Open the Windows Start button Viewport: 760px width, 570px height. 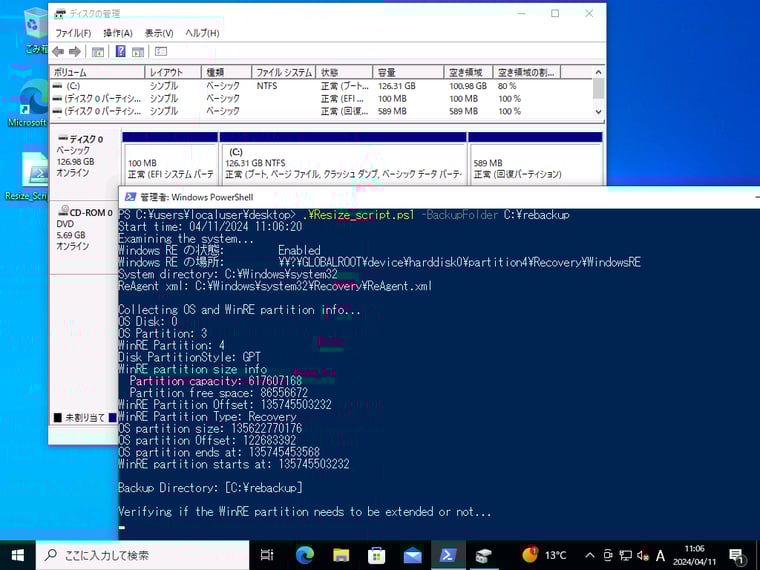17,555
